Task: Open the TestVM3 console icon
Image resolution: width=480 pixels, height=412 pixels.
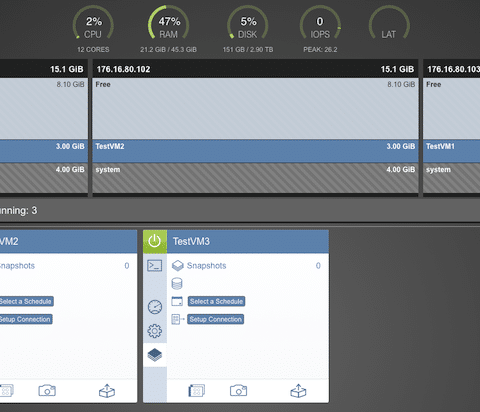Action: tap(155, 266)
